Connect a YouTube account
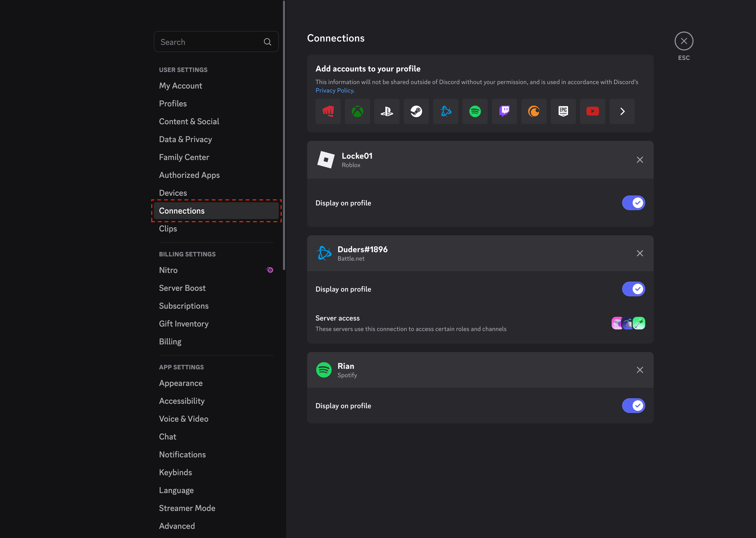The image size is (756, 538). [x=592, y=111]
